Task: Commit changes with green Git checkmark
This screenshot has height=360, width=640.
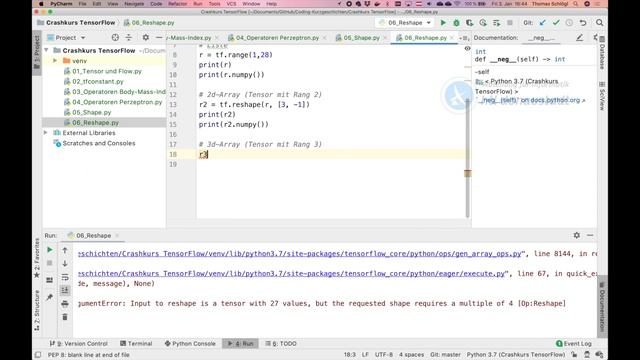Action: [x=556, y=23]
